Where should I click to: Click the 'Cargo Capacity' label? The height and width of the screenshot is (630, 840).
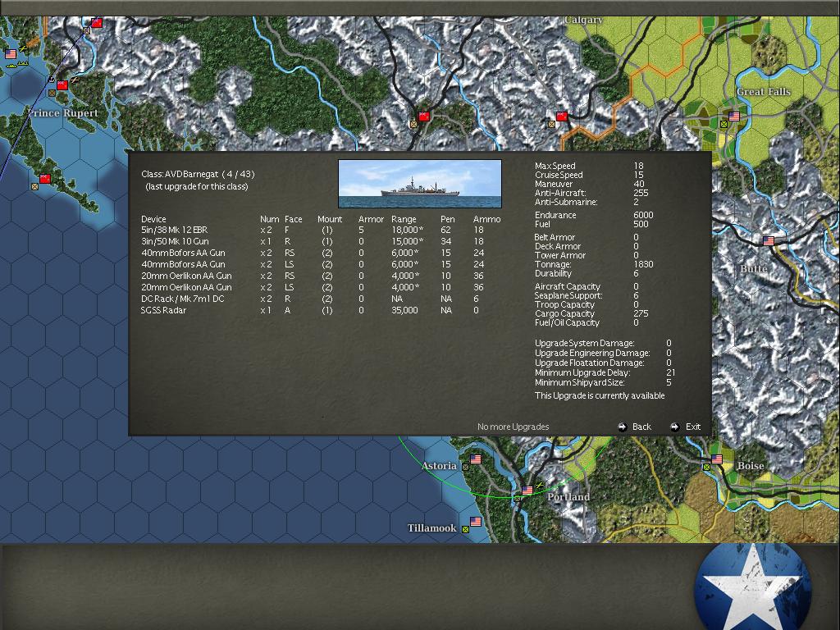(564, 313)
